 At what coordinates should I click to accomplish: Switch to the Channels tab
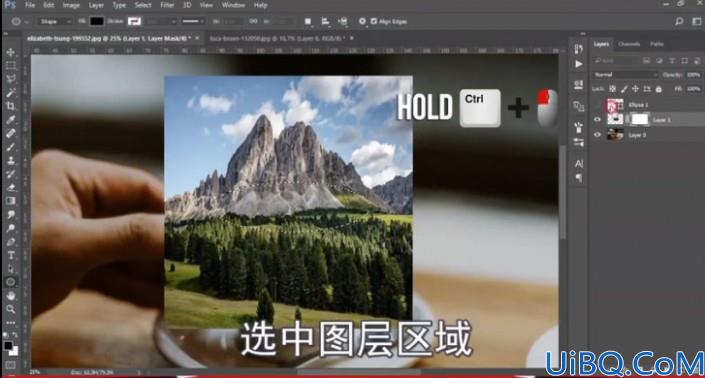pos(629,44)
